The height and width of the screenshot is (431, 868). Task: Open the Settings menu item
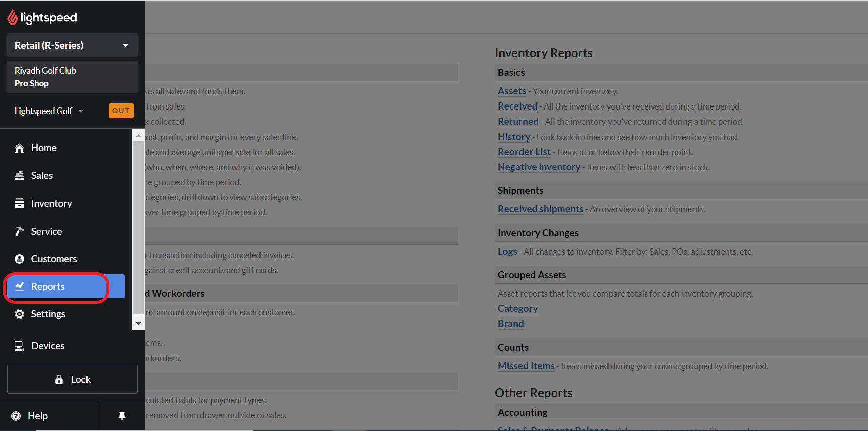pos(66,314)
